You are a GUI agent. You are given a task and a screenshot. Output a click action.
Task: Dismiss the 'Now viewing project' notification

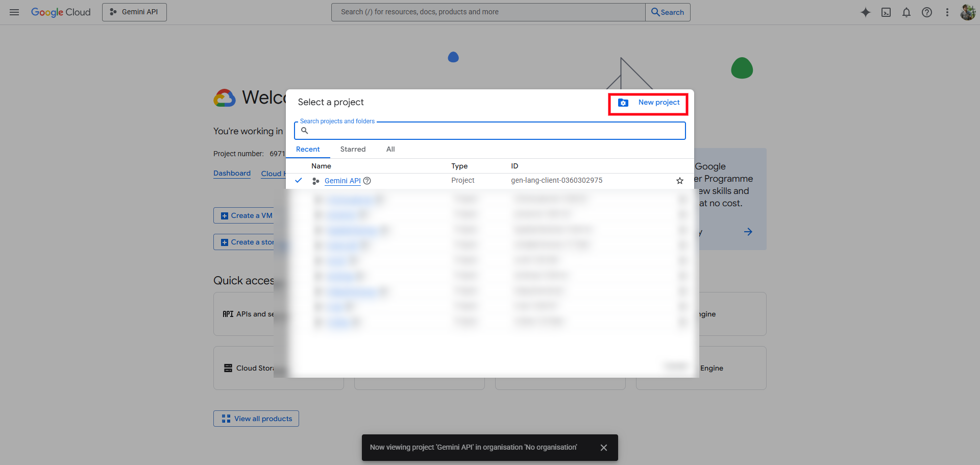coord(604,448)
